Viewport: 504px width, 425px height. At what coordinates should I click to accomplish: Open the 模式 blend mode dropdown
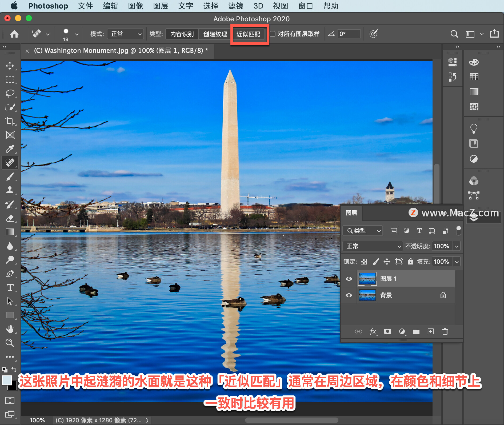[x=125, y=34]
